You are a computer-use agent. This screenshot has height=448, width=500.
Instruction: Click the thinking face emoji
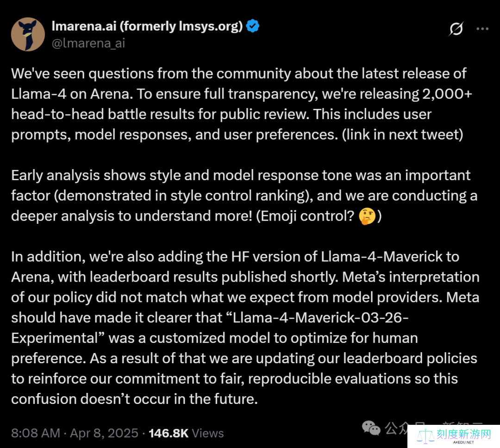pos(368,216)
